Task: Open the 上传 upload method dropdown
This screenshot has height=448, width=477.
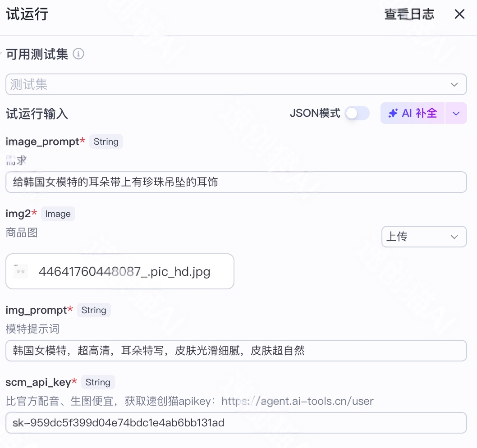Action: pos(424,236)
